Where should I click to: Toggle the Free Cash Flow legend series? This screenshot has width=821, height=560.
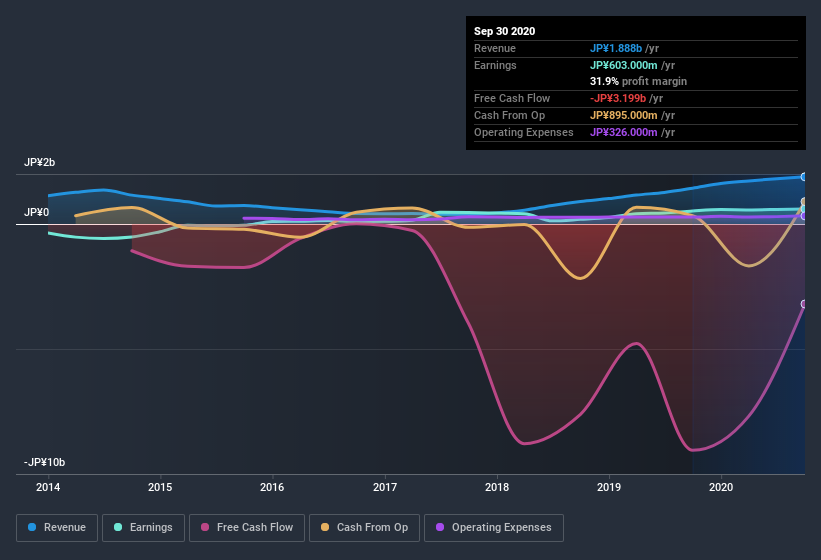pyautogui.click(x=247, y=528)
